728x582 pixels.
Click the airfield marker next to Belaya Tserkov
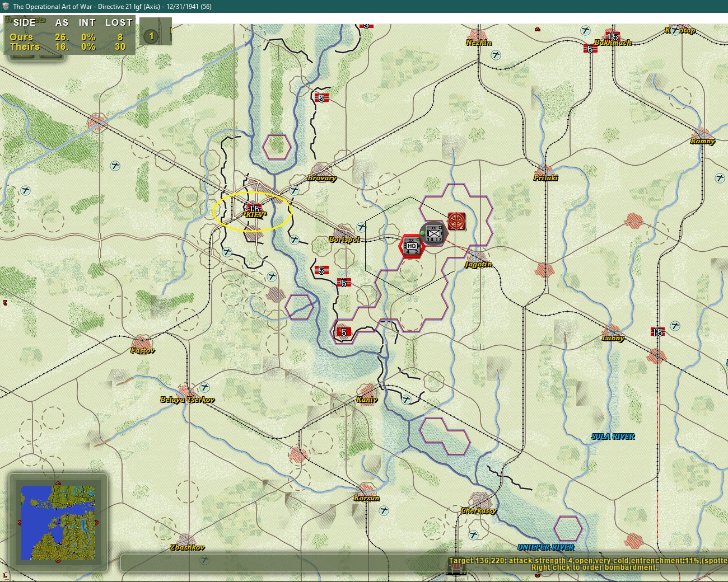click(204, 387)
